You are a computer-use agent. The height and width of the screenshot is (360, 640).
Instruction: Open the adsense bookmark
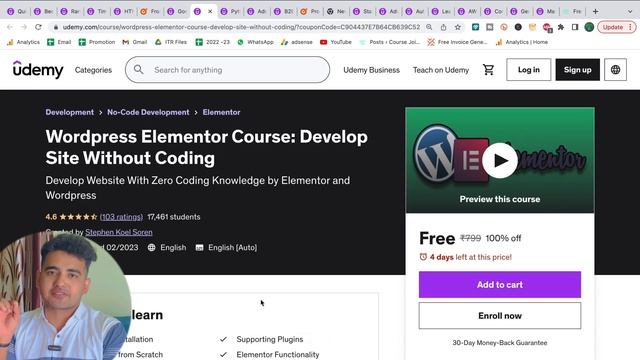pos(297,42)
